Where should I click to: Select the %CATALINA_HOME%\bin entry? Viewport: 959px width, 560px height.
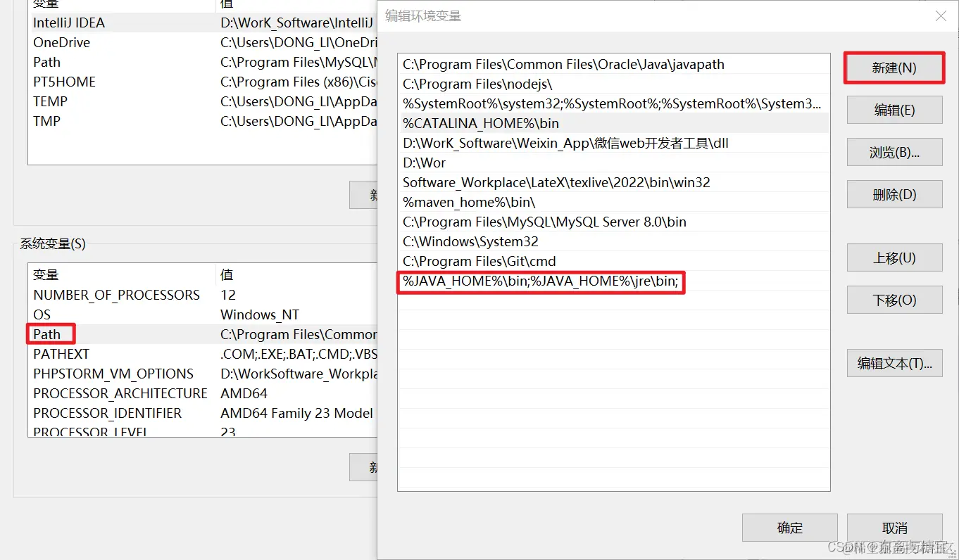614,123
